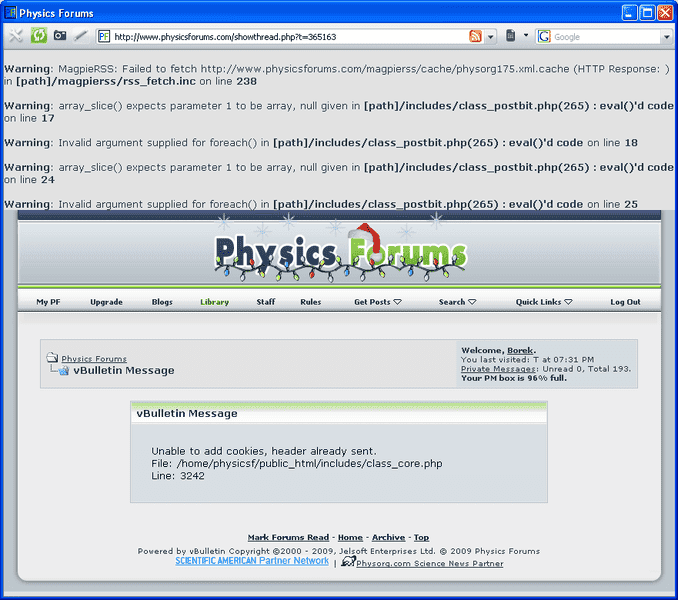Close the Physics Forums window
Image resolution: width=678 pixels, height=600 pixels.
665,13
